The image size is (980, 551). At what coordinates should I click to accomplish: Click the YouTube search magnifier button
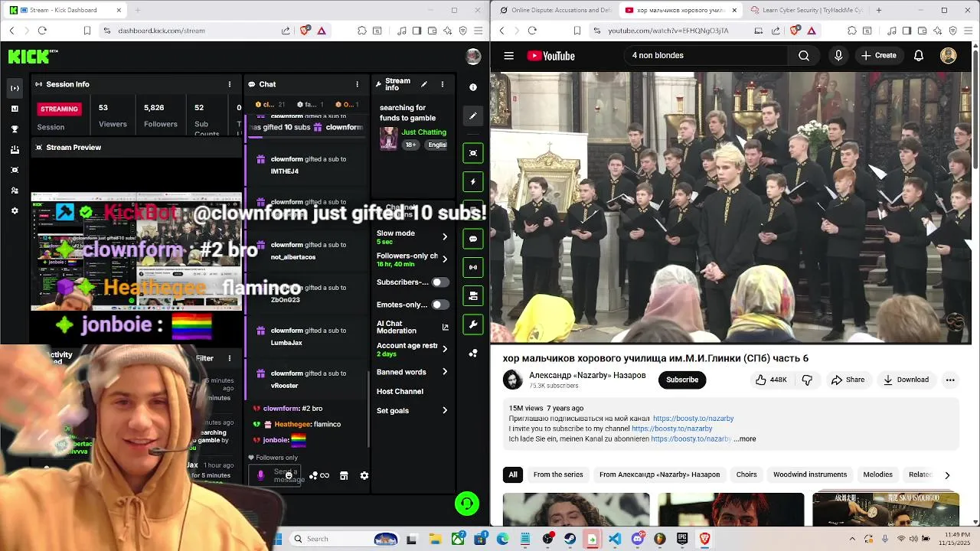pos(804,55)
